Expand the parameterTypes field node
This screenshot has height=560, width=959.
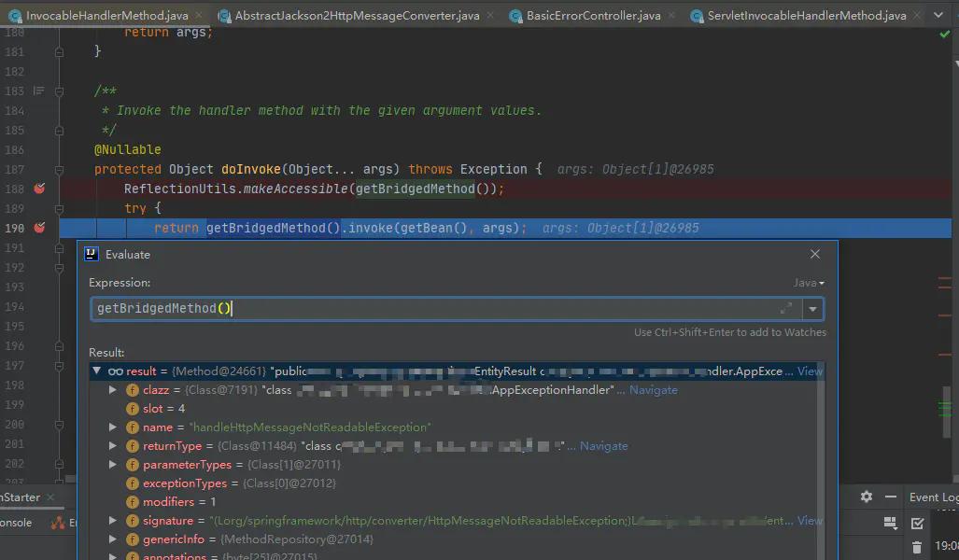point(113,465)
